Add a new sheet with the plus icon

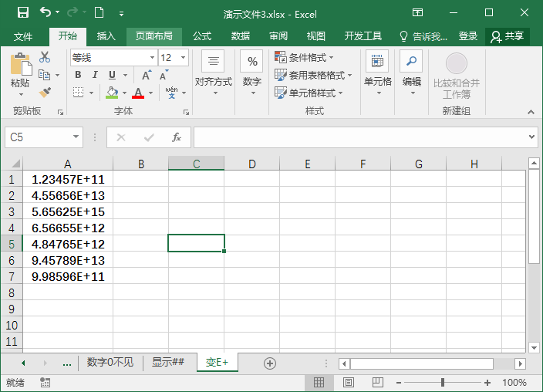[x=270, y=363]
